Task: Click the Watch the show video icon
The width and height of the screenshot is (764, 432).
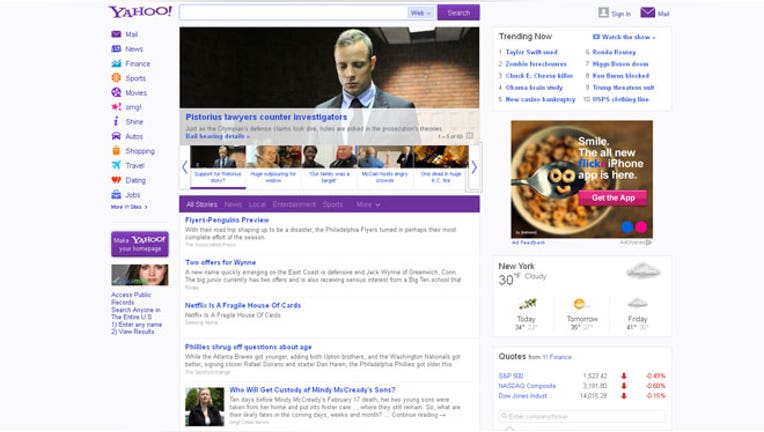Action: (596, 37)
